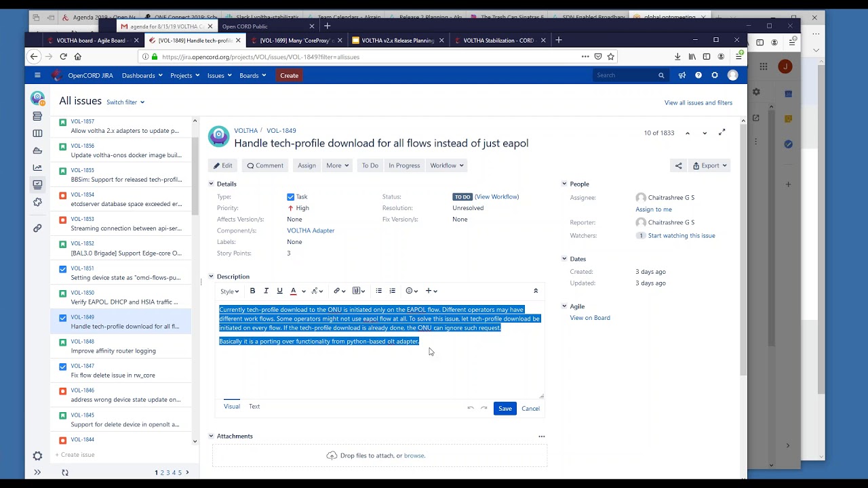The image size is (868, 488).
Task: Click the JIRA search field
Action: pos(630,75)
